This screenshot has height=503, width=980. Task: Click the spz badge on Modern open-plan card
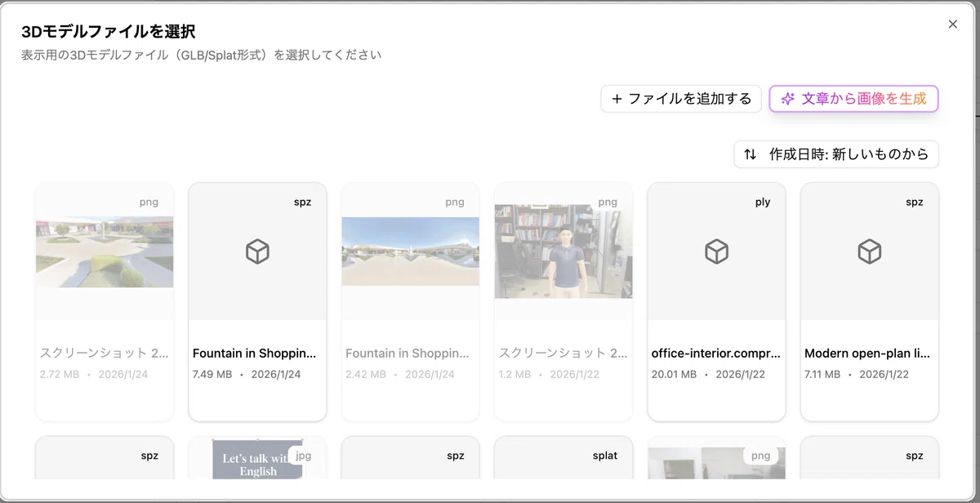pyautogui.click(x=914, y=203)
